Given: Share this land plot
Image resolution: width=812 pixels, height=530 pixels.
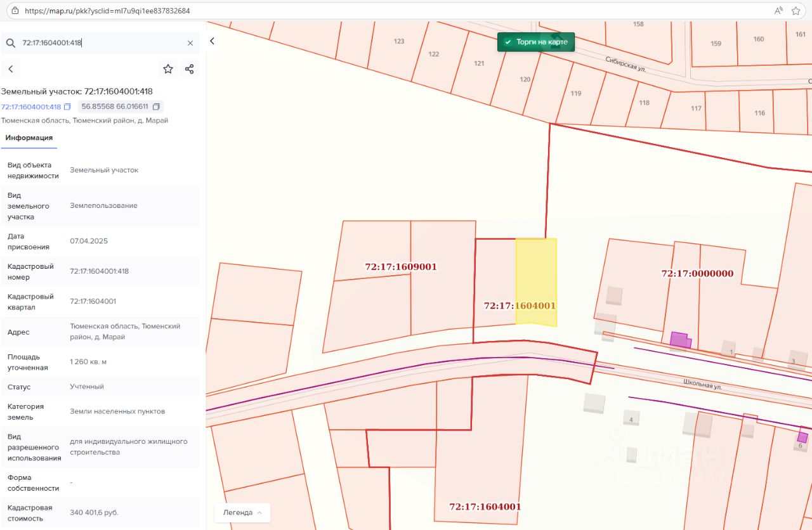Looking at the screenshot, I should click(x=189, y=69).
